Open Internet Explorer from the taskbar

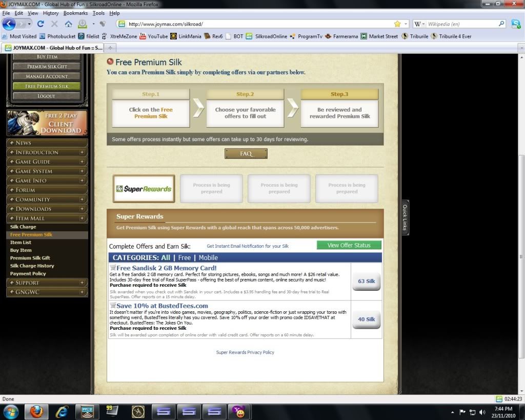pos(62,411)
